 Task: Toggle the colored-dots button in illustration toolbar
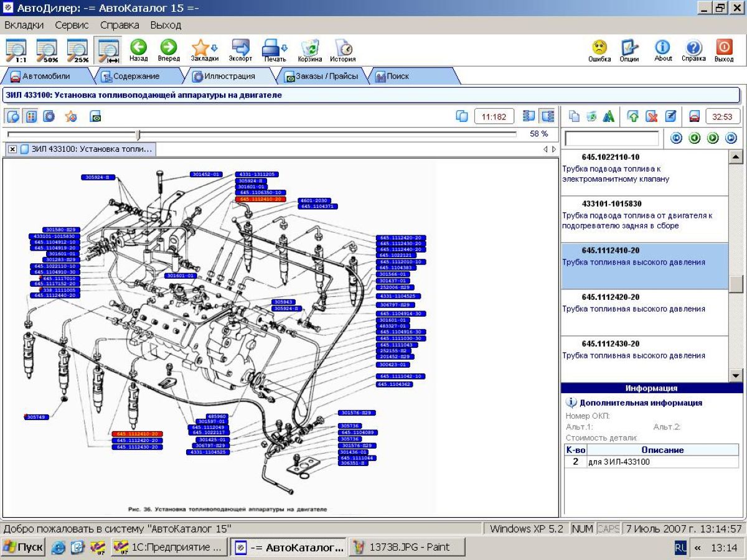[x=31, y=116]
